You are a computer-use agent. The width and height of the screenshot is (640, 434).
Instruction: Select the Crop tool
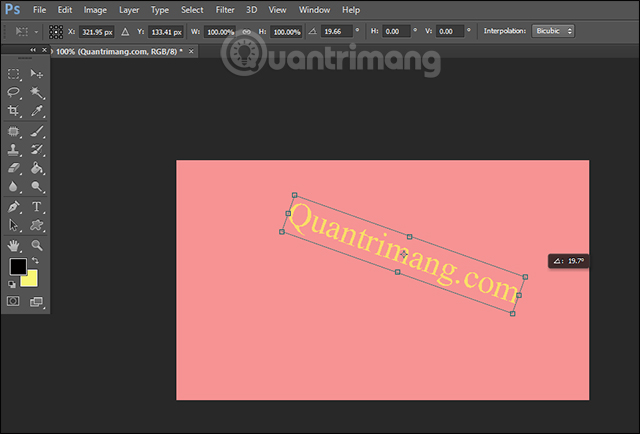click(x=14, y=111)
